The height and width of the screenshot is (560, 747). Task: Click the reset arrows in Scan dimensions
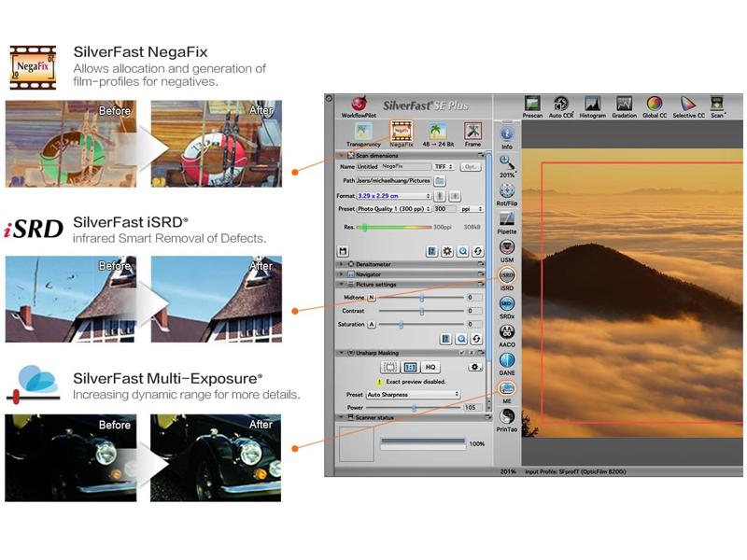coord(477,251)
